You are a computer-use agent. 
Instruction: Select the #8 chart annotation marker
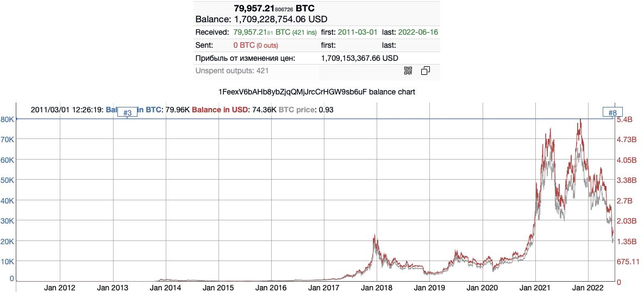(x=612, y=112)
